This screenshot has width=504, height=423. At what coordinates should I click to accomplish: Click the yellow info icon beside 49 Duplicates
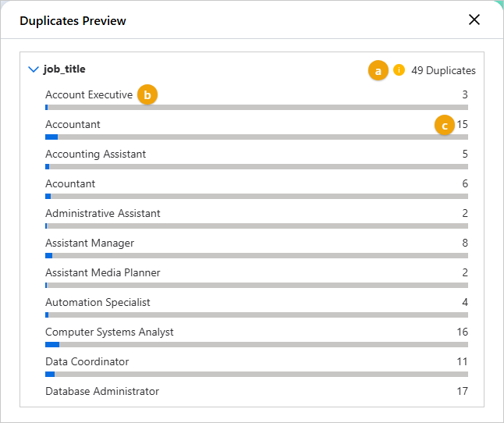click(x=399, y=69)
